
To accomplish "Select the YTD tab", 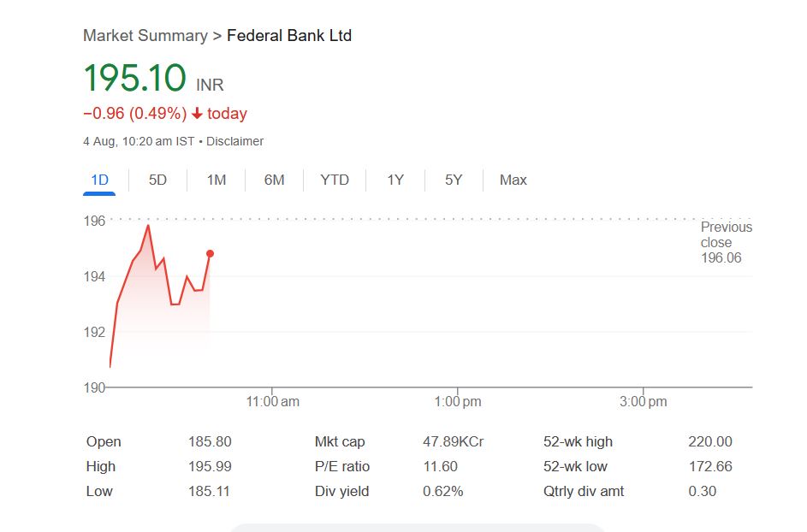I will click(335, 180).
